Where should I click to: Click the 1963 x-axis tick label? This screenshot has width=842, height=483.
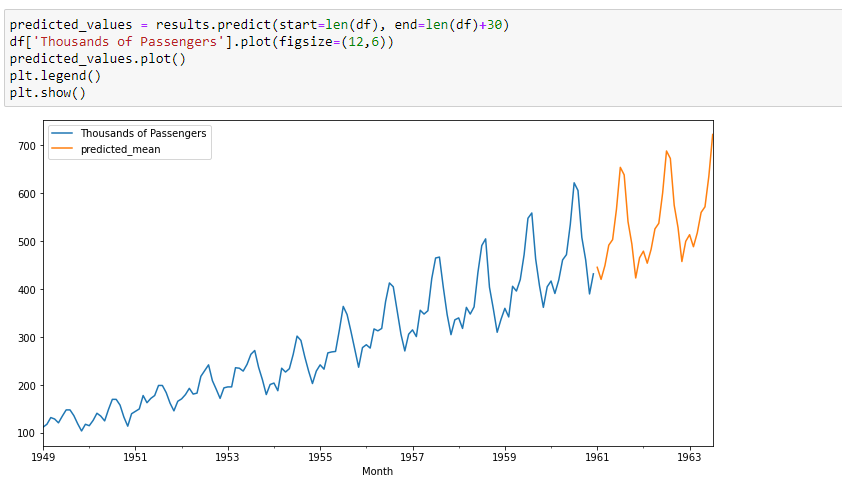[689, 457]
